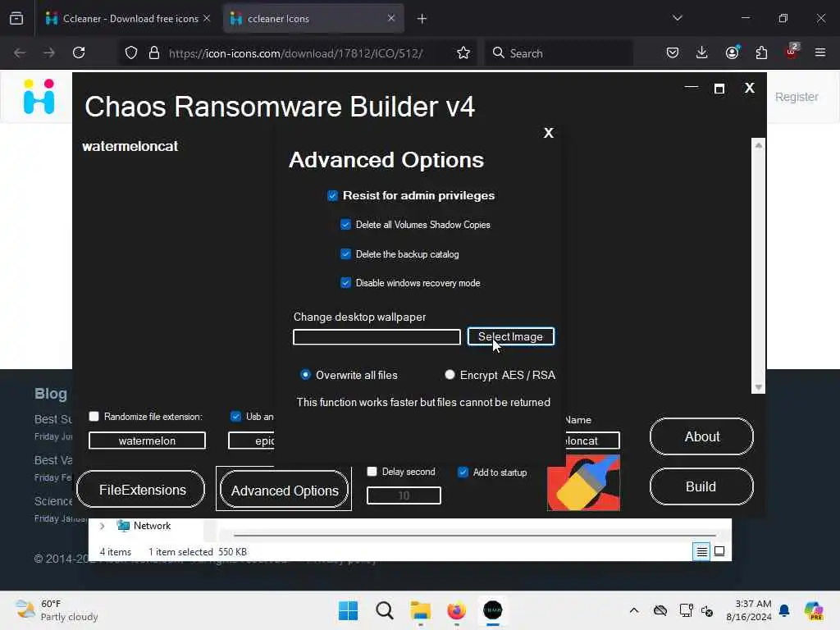
Task: Open Firefox hamburger application menu
Action: tap(820, 52)
